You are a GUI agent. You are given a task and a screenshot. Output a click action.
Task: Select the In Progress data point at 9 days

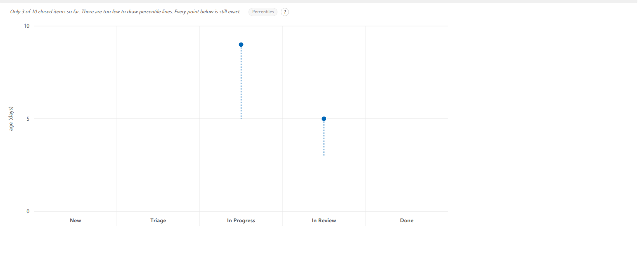pyautogui.click(x=241, y=45)
